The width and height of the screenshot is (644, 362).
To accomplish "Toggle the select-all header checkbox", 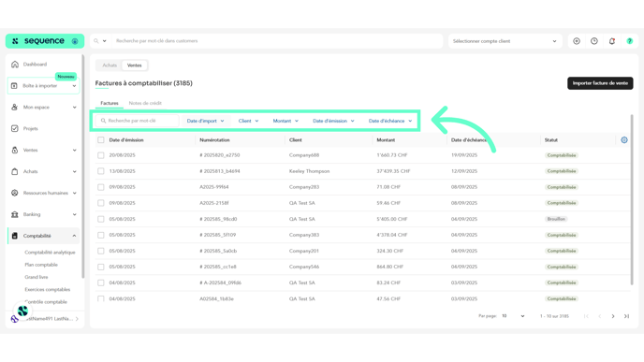I will [x=101, y=140].
